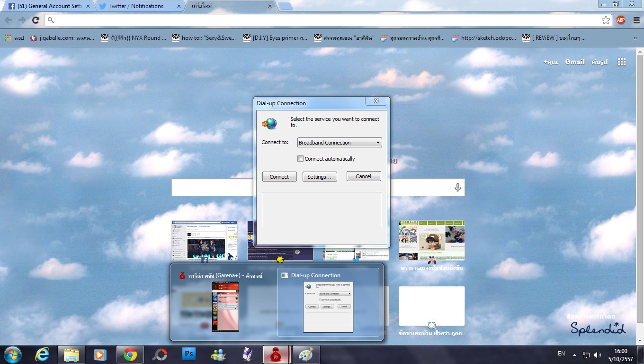
Task: Open the ซื้อขายรถบ้าน blank thumbnail
Action: point(432,306)
